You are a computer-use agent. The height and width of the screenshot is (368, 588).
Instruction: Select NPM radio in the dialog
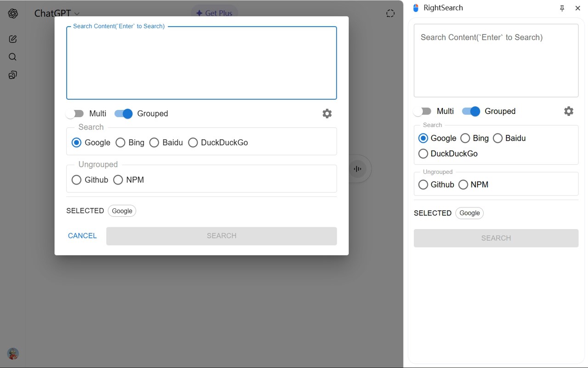click(x=118, y=180)
